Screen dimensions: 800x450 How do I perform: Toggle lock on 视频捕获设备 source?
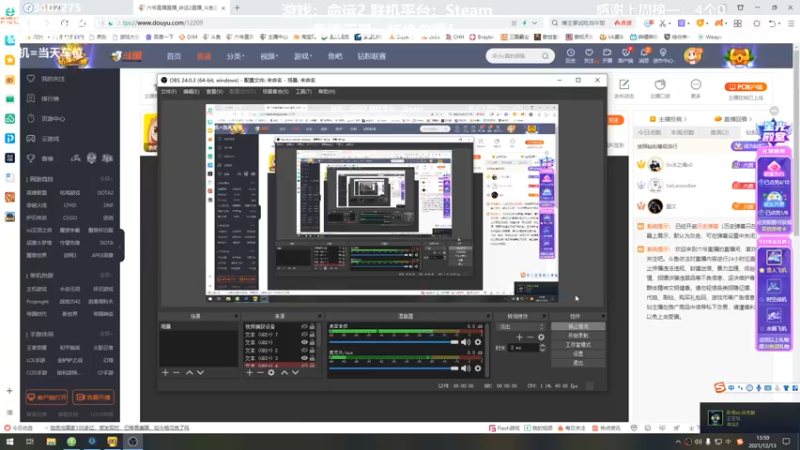[x=312, y=327]
